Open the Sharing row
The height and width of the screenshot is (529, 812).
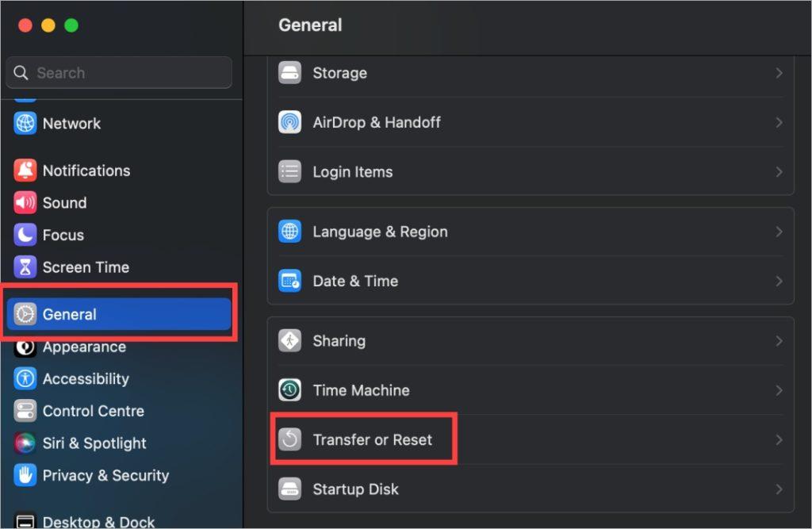530,341
